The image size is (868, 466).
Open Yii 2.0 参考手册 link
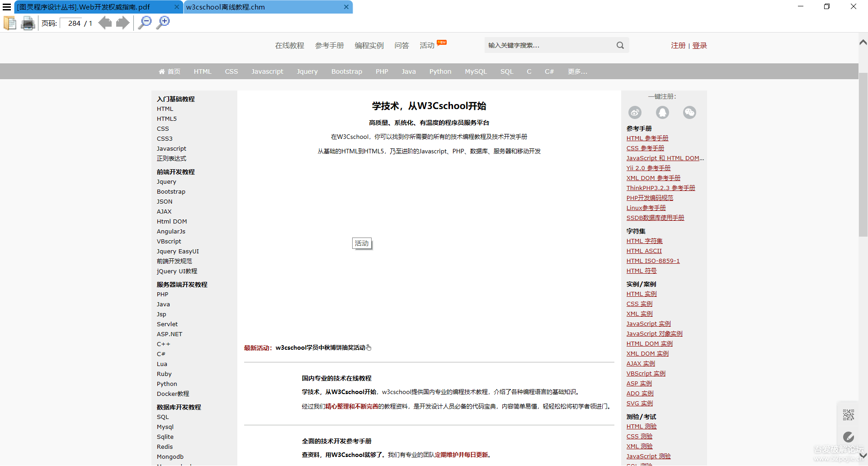click(x=648, y=168)
